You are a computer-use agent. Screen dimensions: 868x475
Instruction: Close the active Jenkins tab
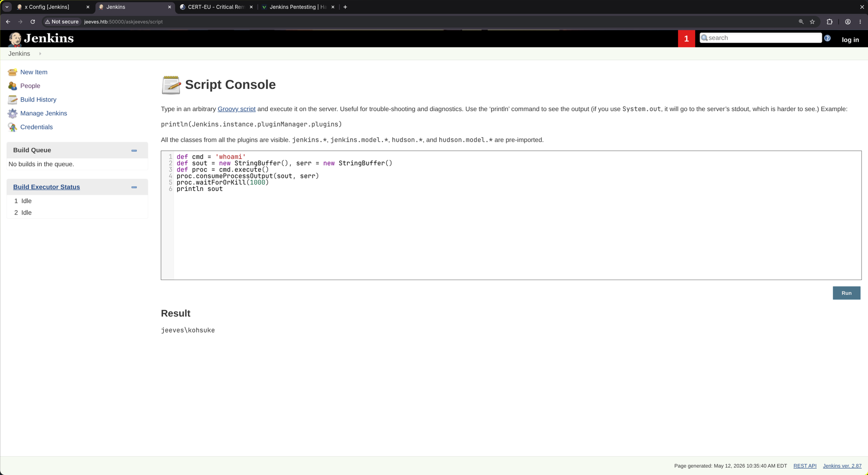coord(169,7)
